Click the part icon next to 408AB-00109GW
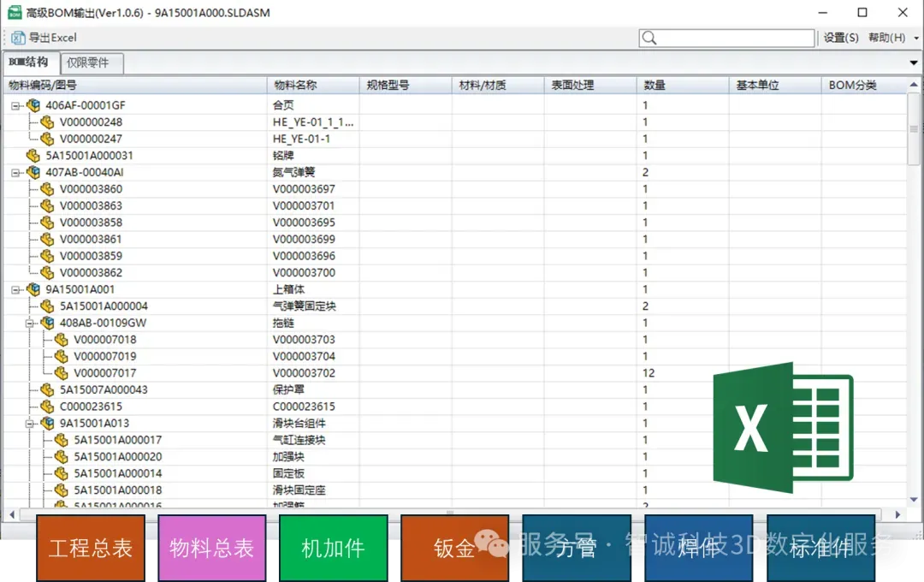Image resolution: width=924 pixels, height=582 pixels. [48, 323]
